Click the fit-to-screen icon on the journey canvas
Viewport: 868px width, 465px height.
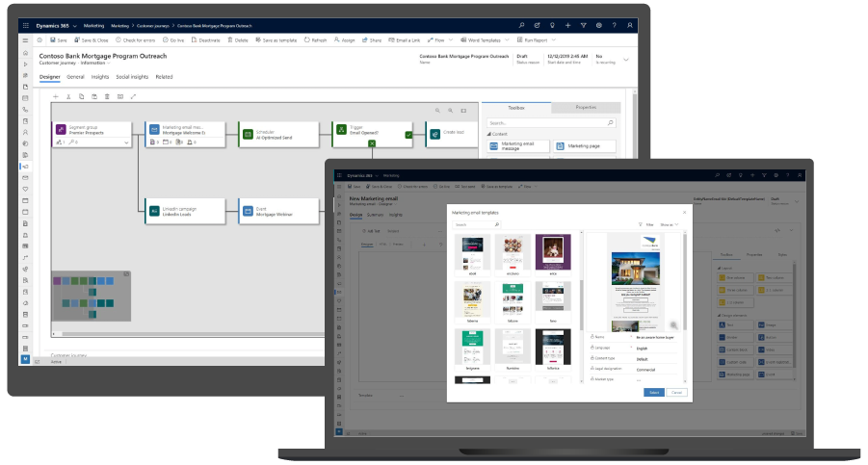464,111
